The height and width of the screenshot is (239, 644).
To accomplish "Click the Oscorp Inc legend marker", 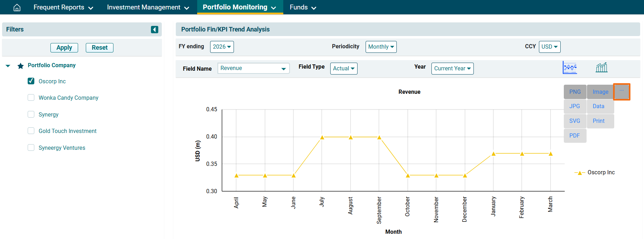I will point(580,173).
